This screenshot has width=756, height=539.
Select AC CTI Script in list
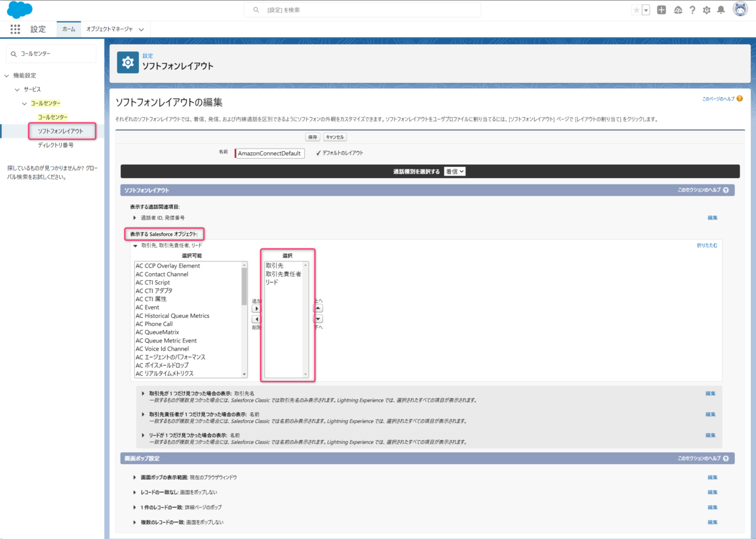(x=152, y=282)
